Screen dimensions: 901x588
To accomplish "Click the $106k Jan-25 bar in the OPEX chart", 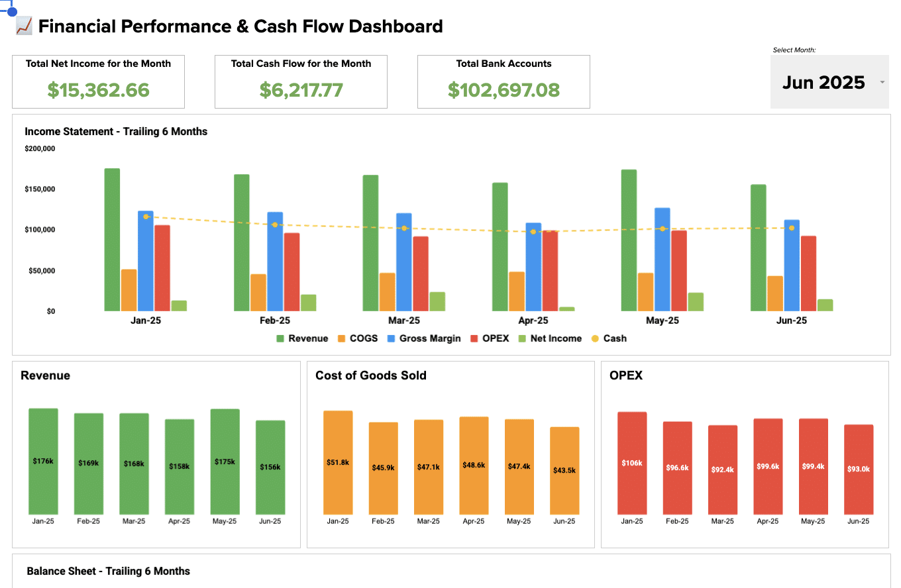I will [632, 464].
